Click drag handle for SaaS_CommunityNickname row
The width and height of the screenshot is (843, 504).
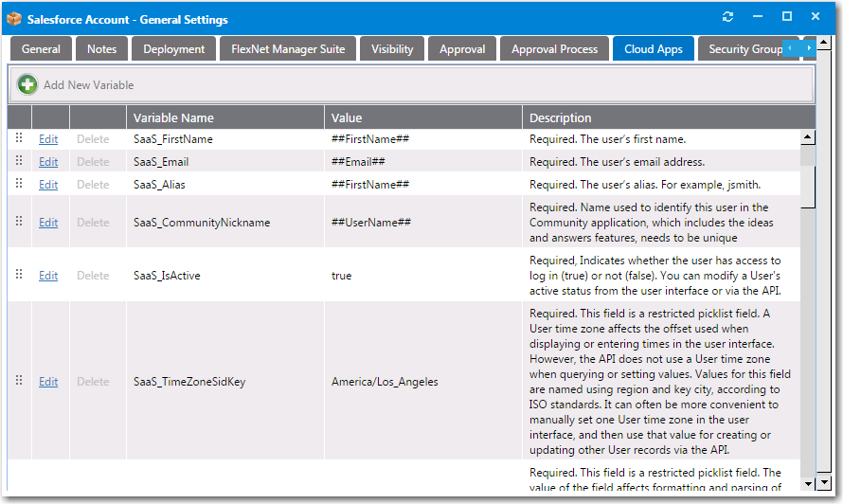pos(19,222)
